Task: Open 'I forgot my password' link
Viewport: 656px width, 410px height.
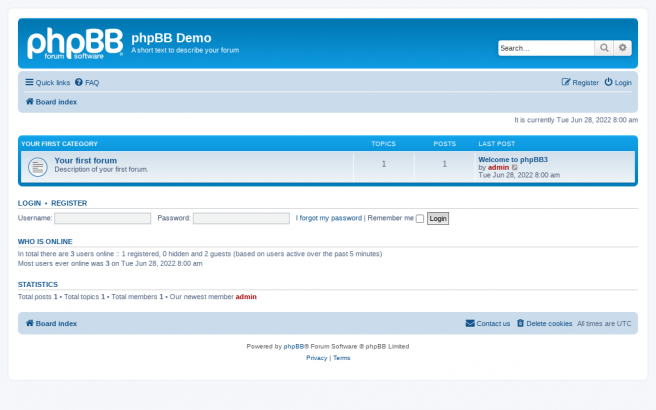Action: pos(329,218)
